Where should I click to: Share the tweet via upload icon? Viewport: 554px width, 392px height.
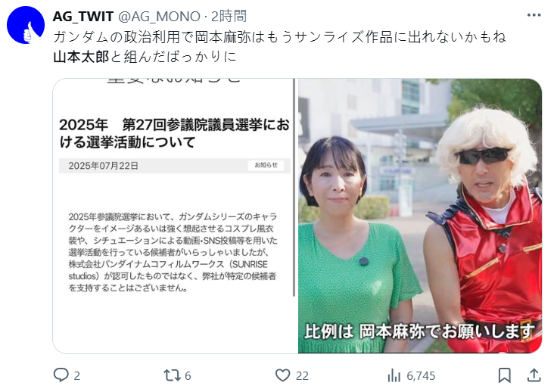pos(534,375)
